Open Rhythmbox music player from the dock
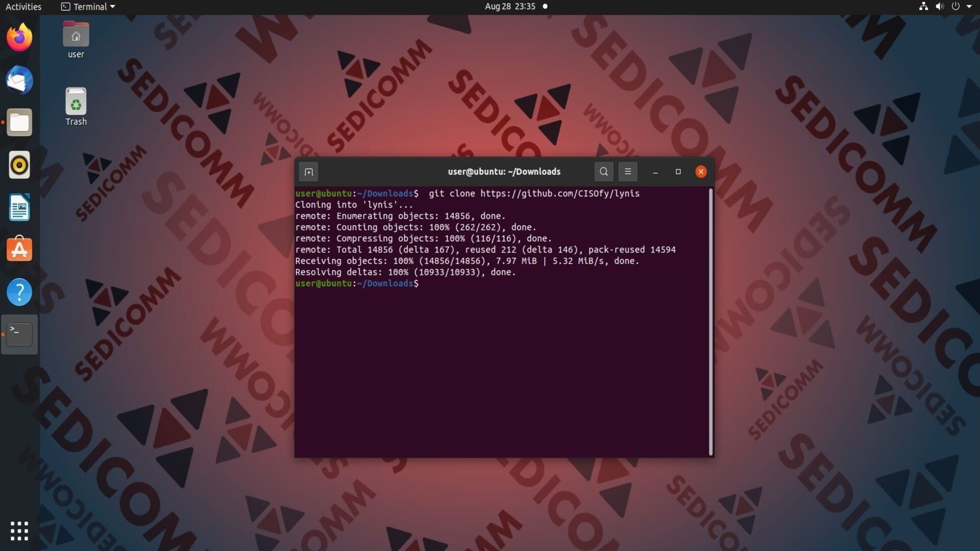 (x=19, y=165)
